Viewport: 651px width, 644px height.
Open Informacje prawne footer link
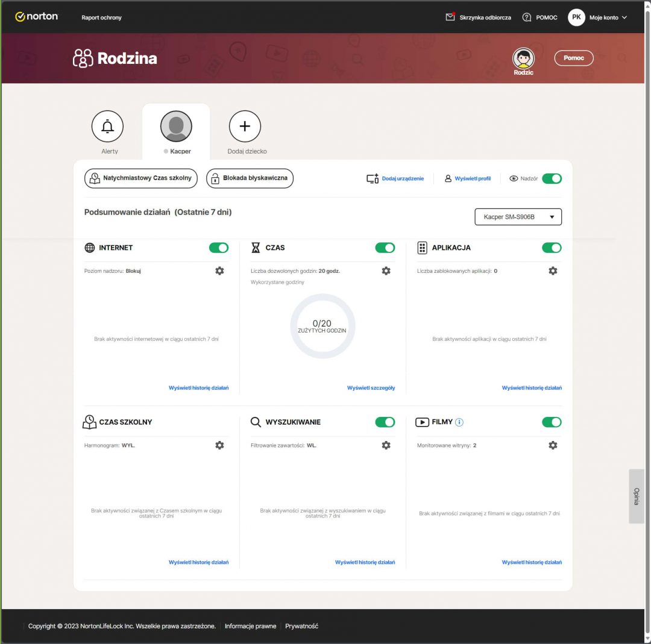point(250,626)
